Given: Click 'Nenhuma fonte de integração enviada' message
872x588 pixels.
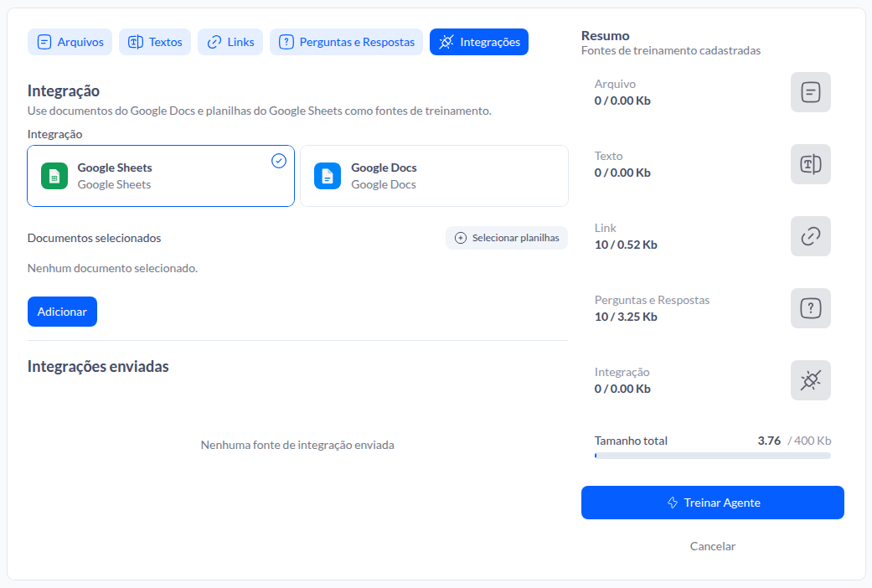Looking at the screenshot, I should 297,445.
